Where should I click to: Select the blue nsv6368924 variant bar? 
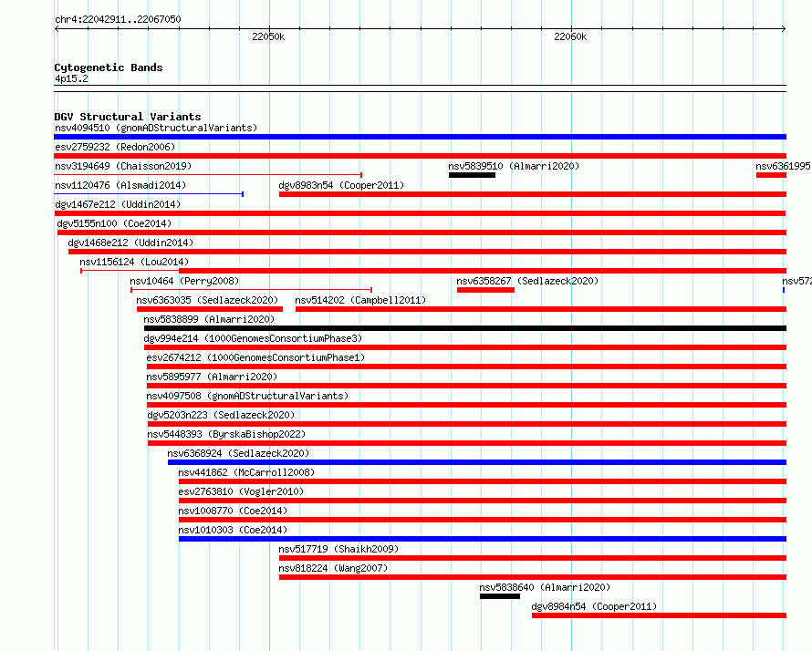click(x=477, y=462)
